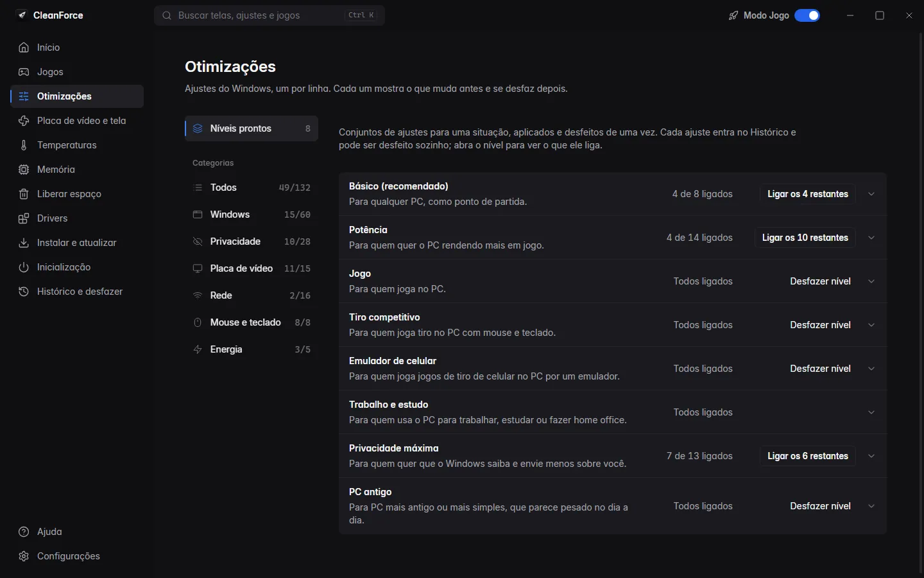Click the Níveis prontos layers icon

click(198, 128)
